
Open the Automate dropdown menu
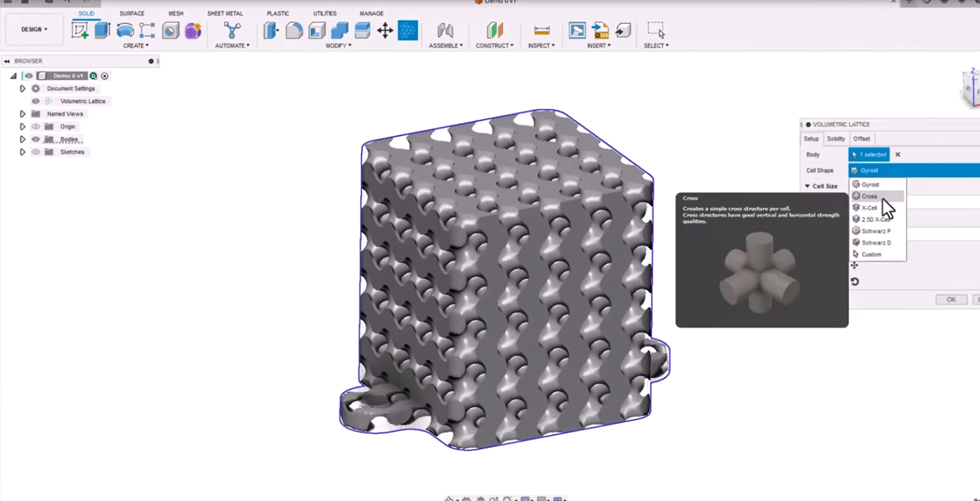click(232, 45)
